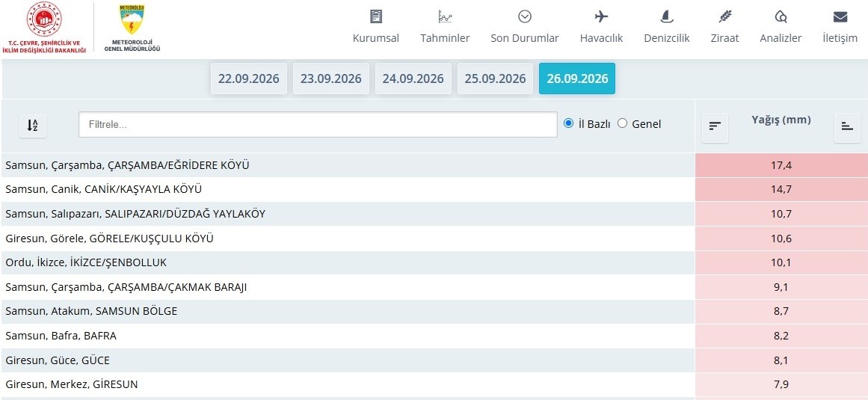Click the 10,6 rainfall value

[x=781, y=239]
